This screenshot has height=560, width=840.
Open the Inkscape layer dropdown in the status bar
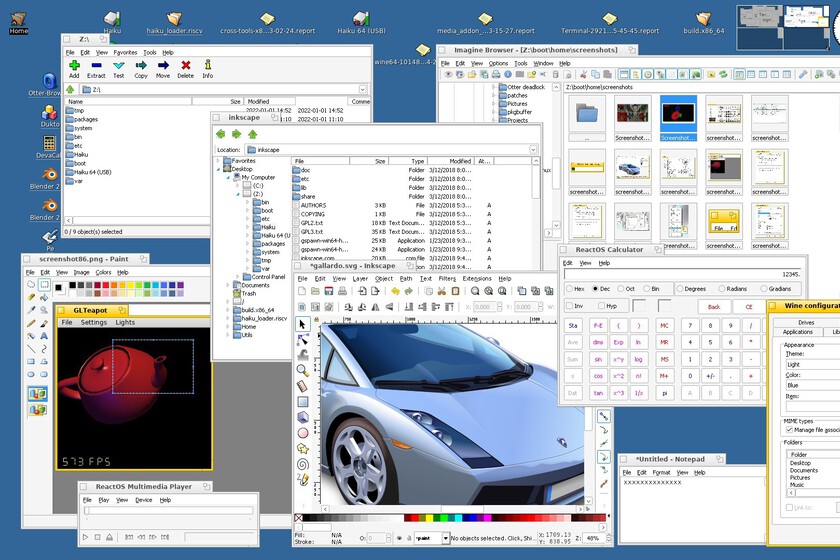pos(445,538)
